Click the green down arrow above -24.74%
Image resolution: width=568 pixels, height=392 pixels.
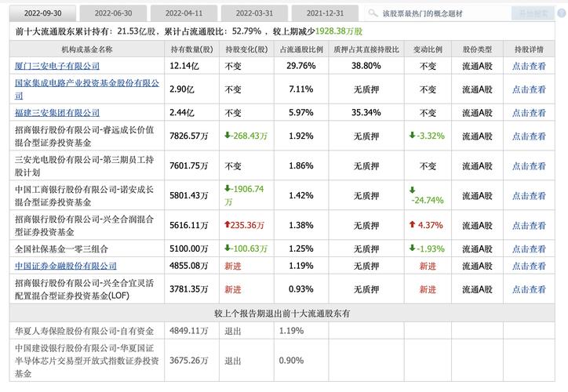tap(412, 190)
